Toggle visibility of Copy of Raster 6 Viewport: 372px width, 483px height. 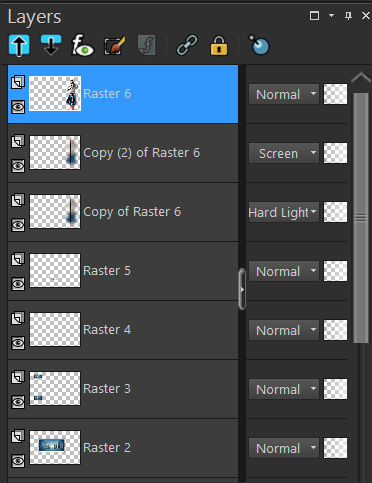18,225
